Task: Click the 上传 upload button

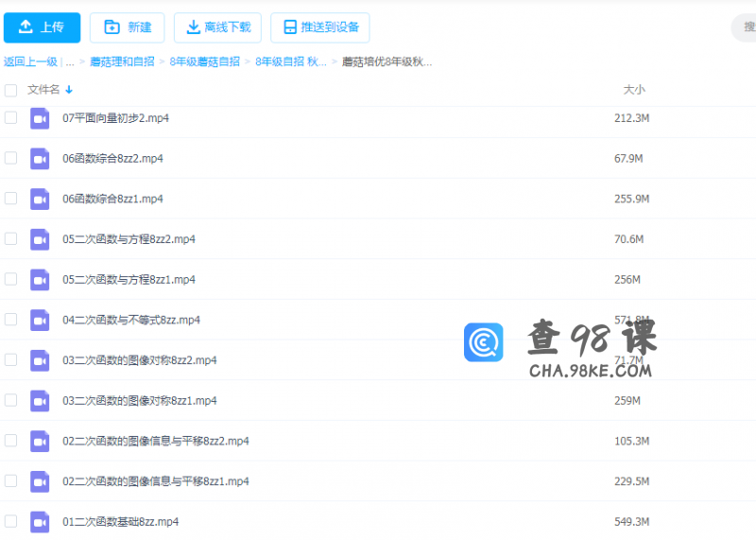Action: tap(42, 27)
